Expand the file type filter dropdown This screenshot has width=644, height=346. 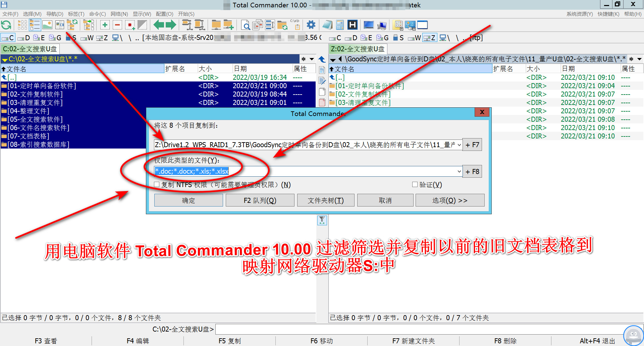click(x=459, y=172)
